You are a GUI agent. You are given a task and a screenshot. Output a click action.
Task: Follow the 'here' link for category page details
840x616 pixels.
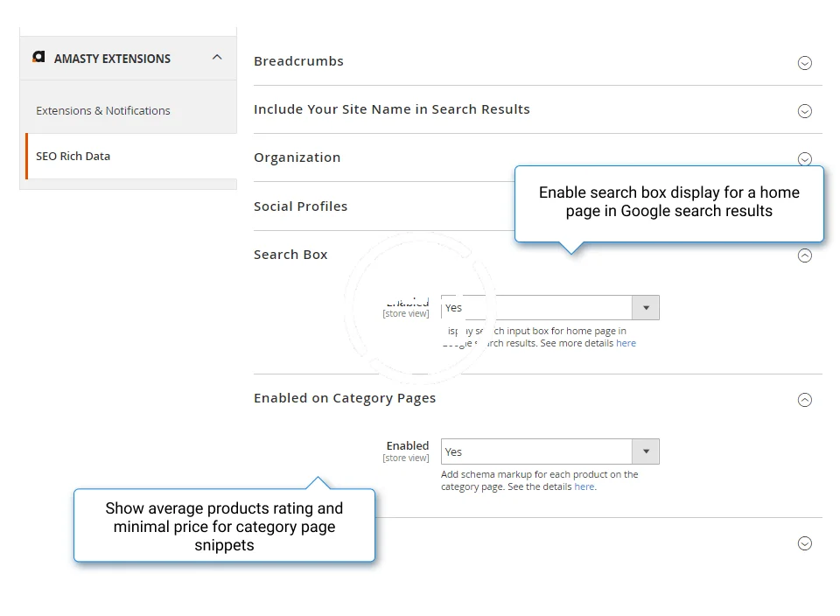584,487
